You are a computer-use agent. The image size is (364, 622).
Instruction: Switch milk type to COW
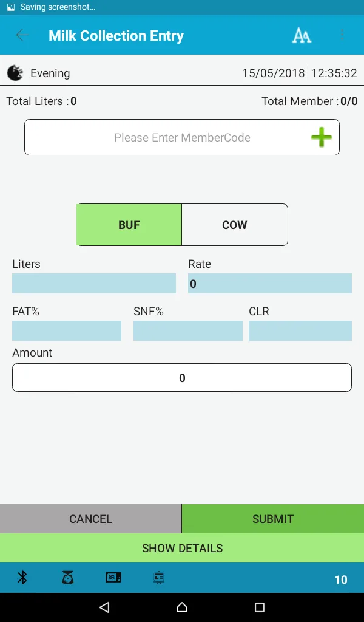click(234, 225)
